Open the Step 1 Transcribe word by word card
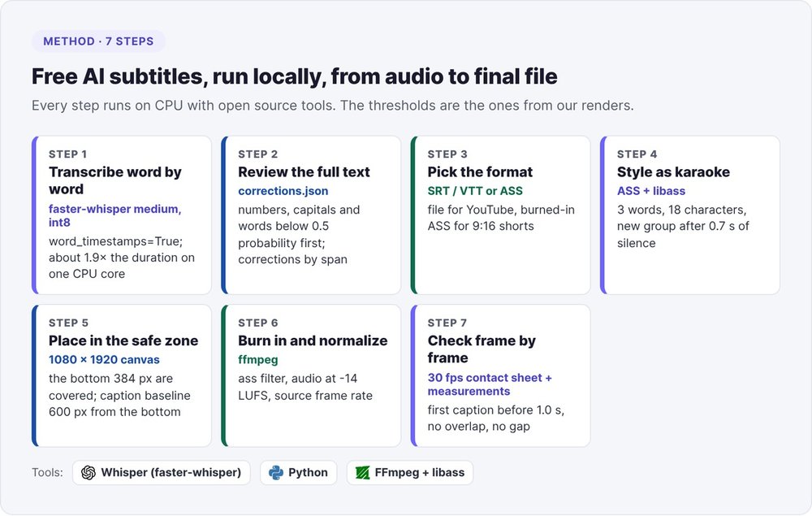The image size is (812, 516). click(122, 215)
